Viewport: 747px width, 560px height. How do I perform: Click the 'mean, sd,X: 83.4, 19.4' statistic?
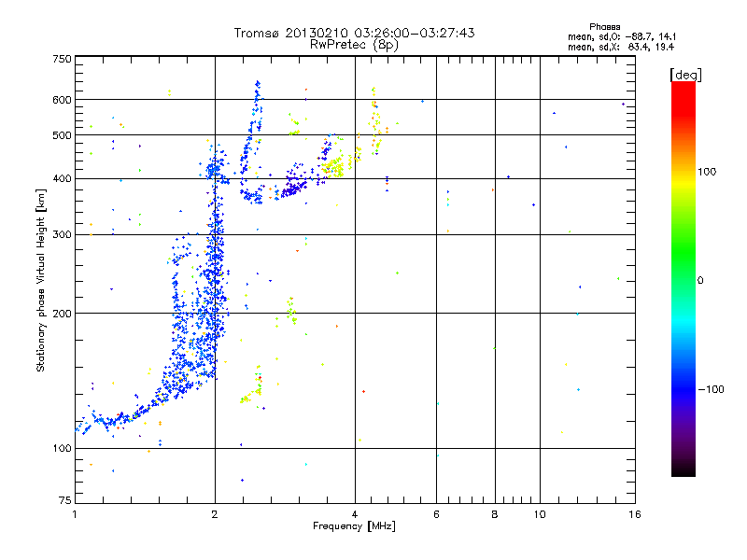[621, 47]
